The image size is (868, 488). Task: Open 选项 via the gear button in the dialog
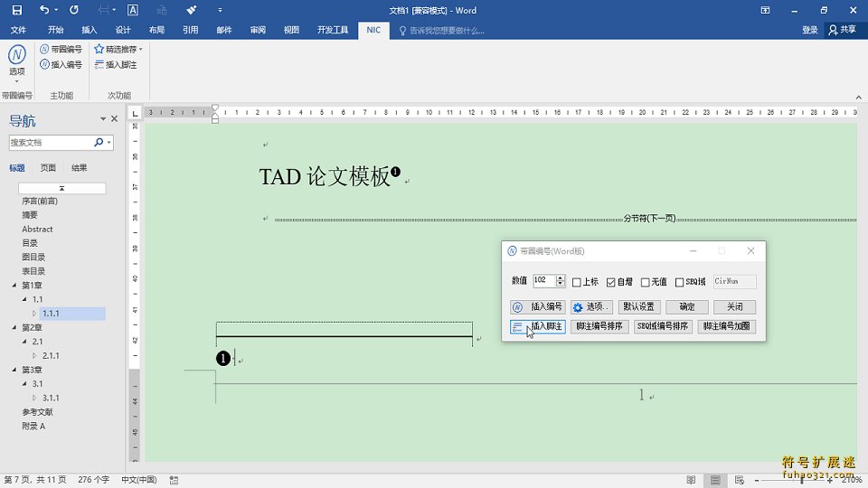(x=591, y=306)
